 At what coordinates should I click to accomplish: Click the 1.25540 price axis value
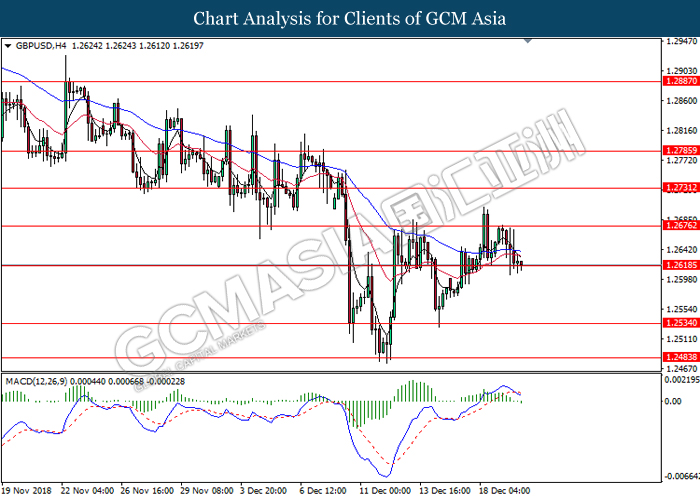coord(681,309)
